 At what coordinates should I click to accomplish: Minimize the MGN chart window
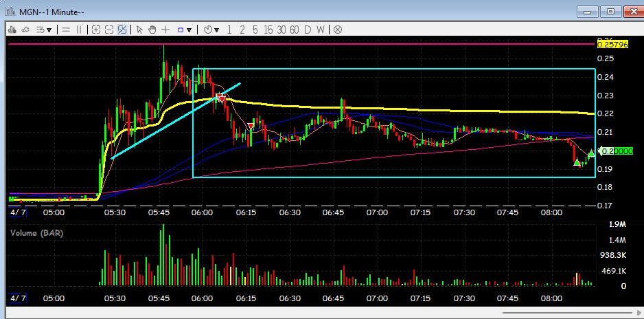point(587,12)
